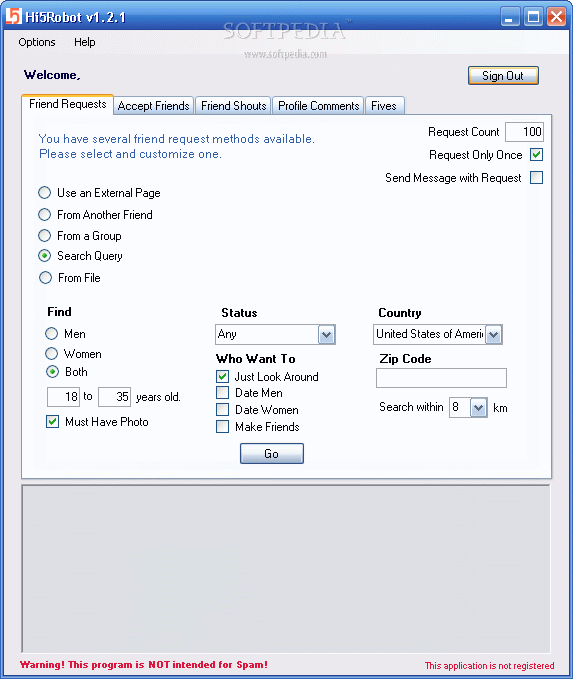Enable the Make Friends checkbox
This screenshot has height=679, width=573.
pos(223,427)
